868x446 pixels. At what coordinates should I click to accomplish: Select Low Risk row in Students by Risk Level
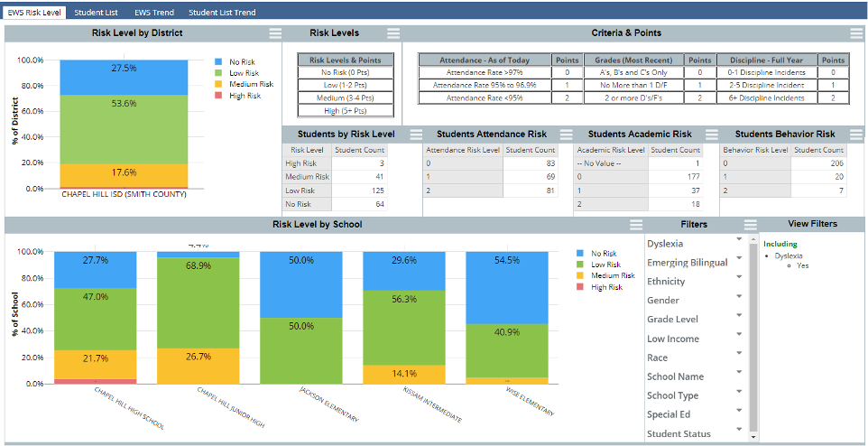pos(335,190)
